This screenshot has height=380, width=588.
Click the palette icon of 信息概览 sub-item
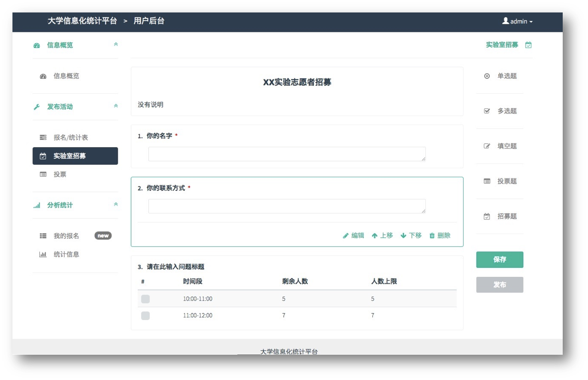(x=43, y=76)
